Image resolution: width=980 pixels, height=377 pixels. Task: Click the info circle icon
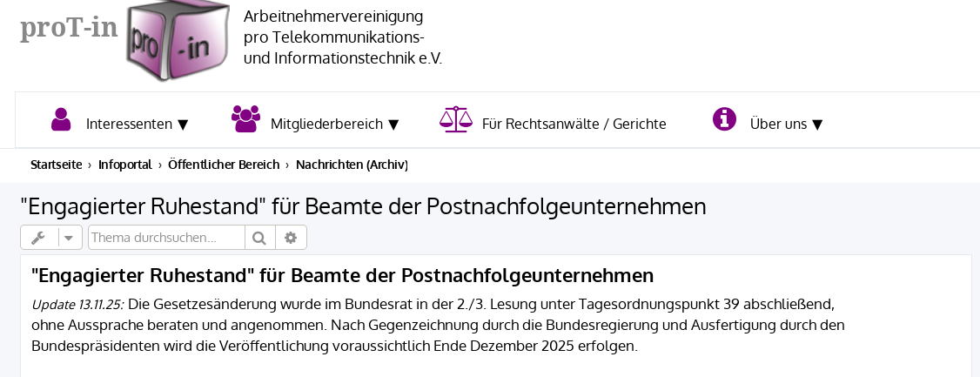point(724,119)
